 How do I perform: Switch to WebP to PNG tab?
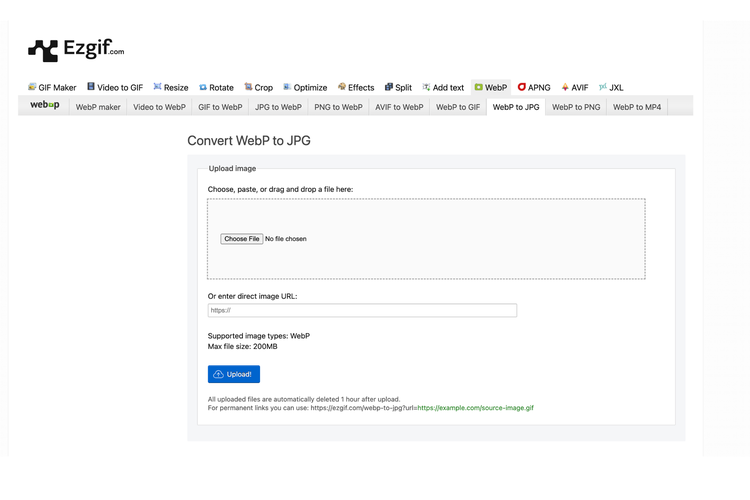coord(576,107)
